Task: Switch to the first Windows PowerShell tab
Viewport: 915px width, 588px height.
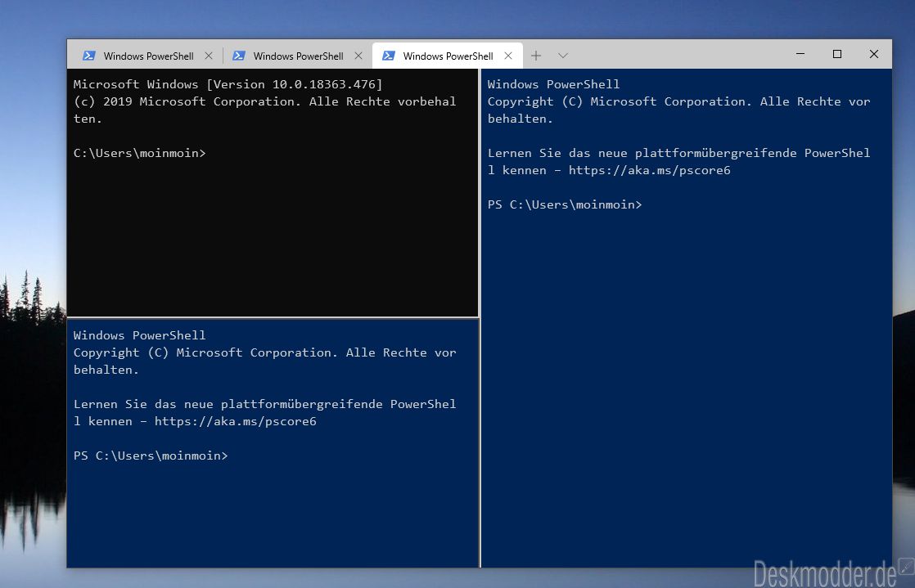Action: click(x=148, y=56)
